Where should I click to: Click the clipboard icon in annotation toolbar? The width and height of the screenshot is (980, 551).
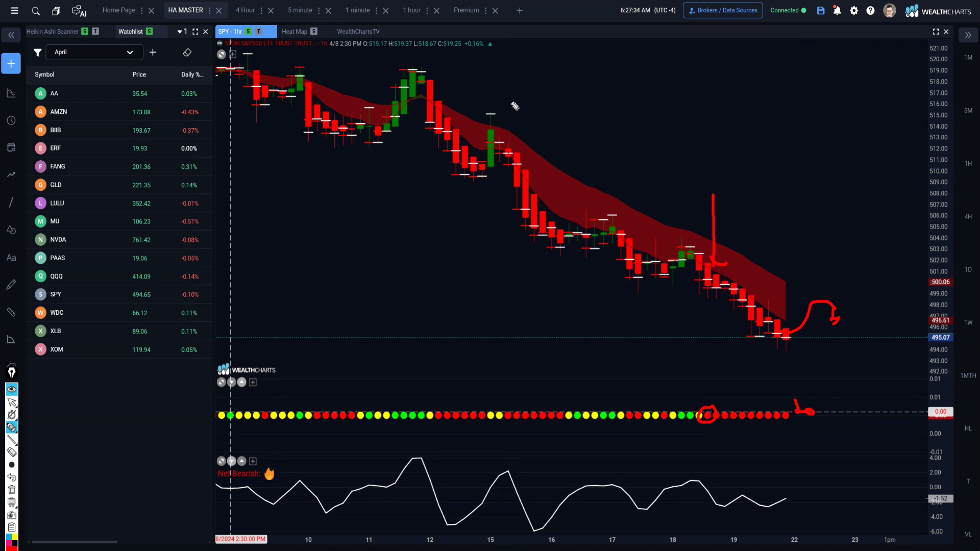(x=11, y=527)
